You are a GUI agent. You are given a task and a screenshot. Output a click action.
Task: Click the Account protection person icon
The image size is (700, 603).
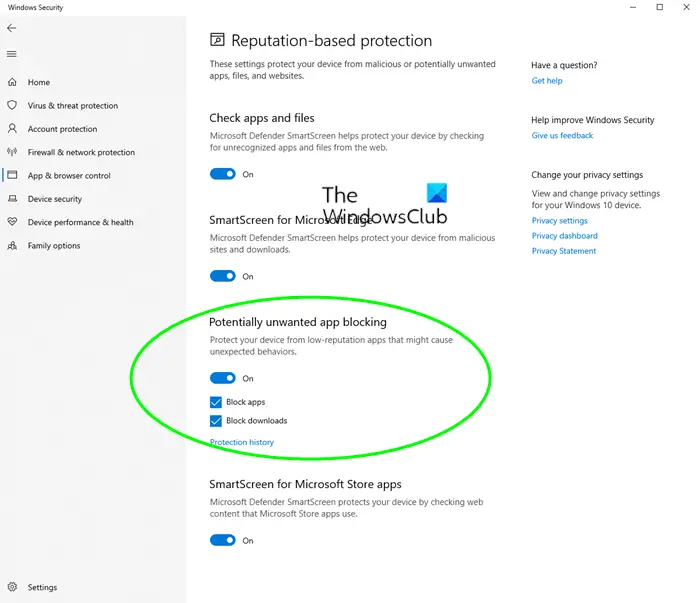click(x=12, y=129)
